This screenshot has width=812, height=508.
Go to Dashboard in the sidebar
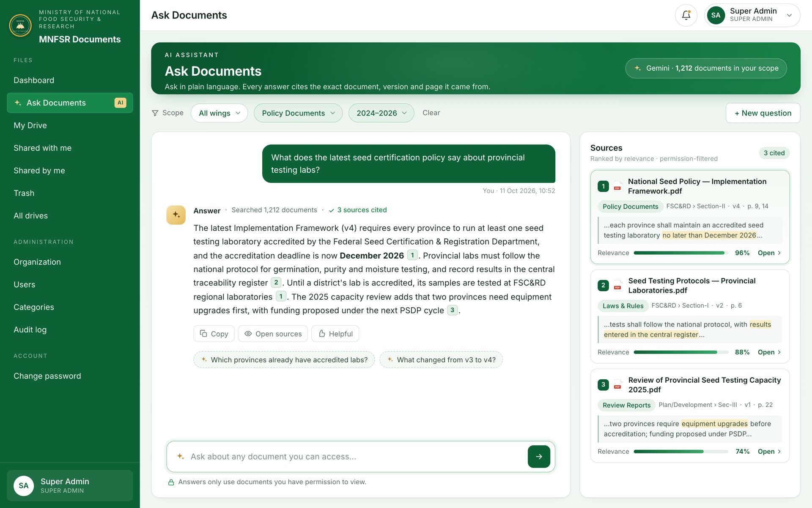click(70, 80)
